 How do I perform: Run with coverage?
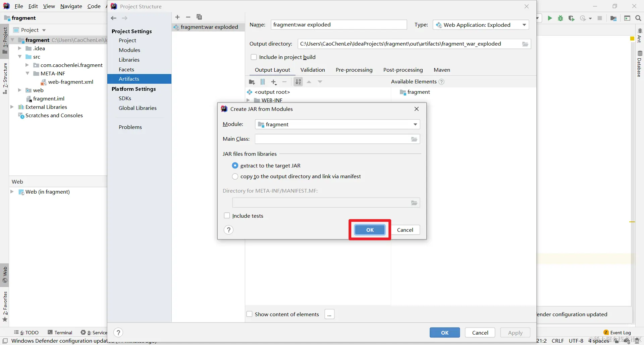571,18
